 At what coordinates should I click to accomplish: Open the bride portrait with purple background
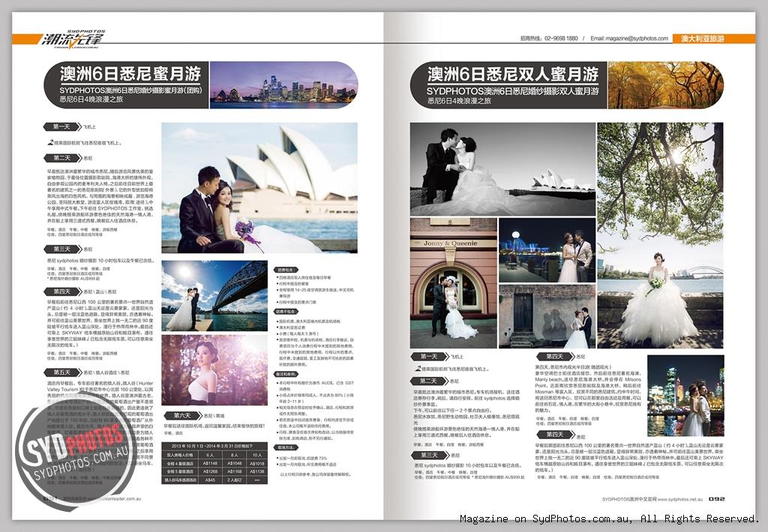click(214, 370)
